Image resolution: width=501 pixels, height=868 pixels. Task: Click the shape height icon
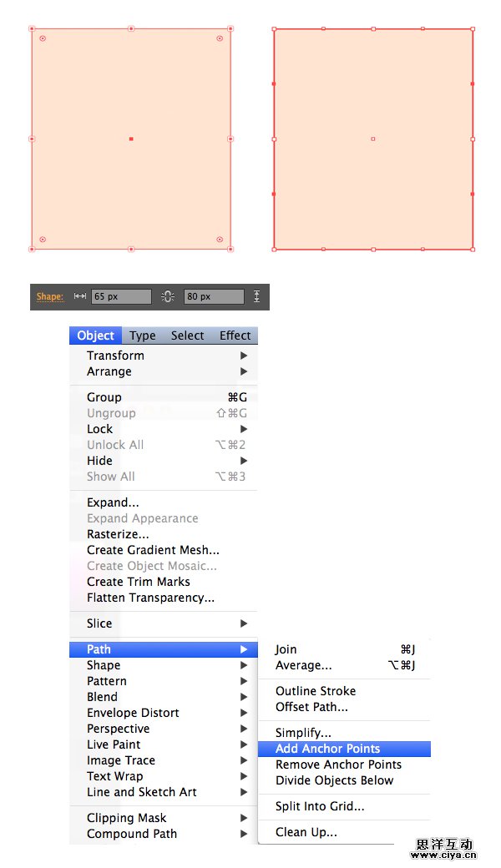(256, 296)
